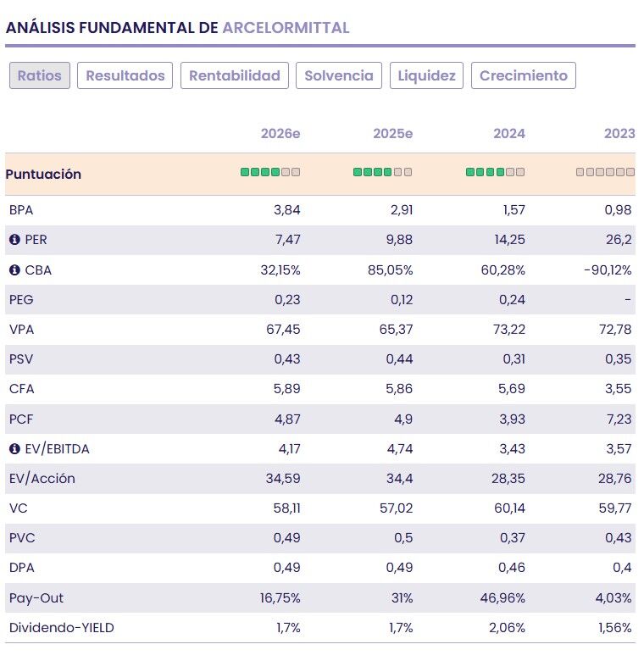The image size is (644, 672).
Task: Click the info icon next to PER
Action: click(x=14, y=240)
